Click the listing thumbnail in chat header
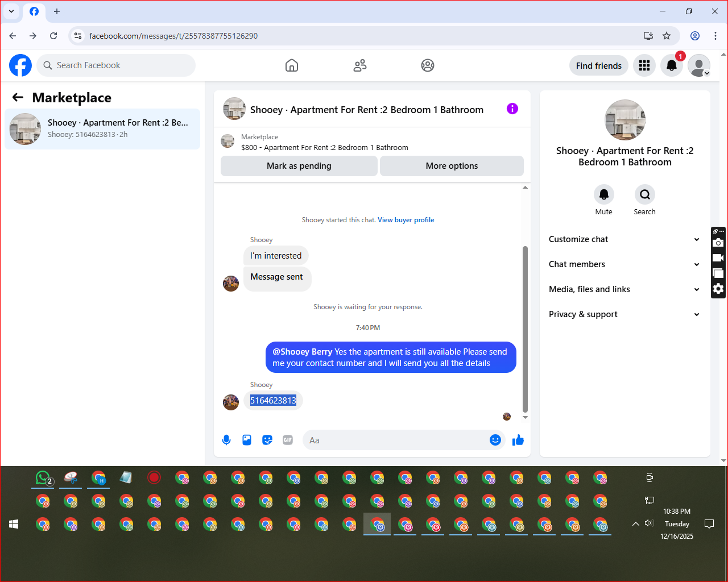This screenshot has width=728, height=582. pyautogui.click(x=234, y=109)
